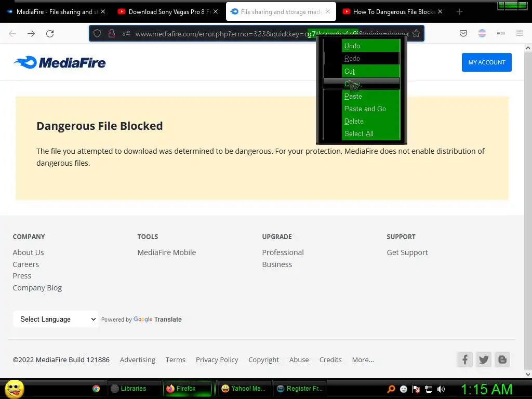The width and height of the screenshot is (532, 399).
Task: Open the Business upgrade link
Action: coord(277,264)
